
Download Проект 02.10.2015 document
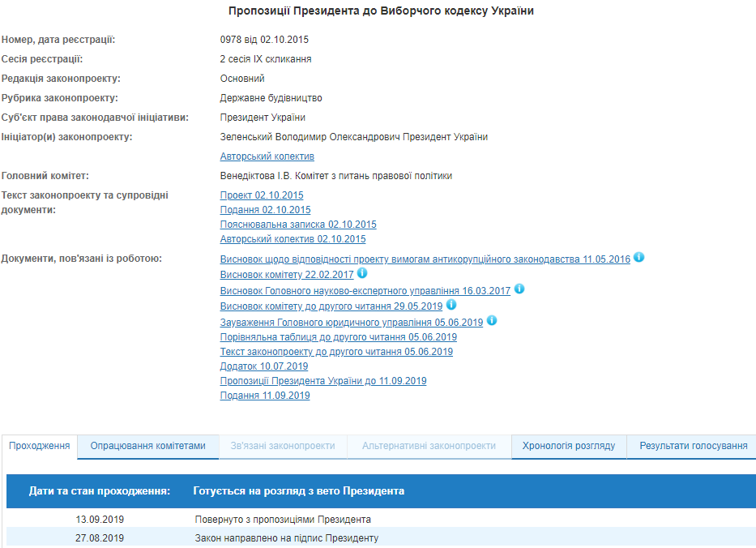(x=261, y=195)
